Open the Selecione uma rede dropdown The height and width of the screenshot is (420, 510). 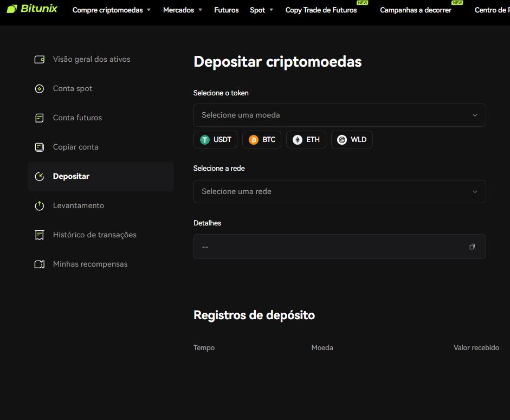(339, 192)
